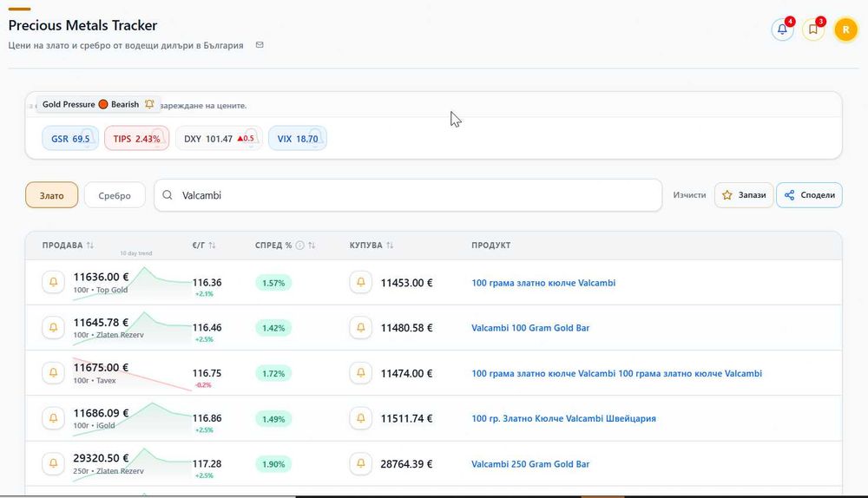This screenshot has width=868, height=498.
Task: Click the buy alert bell for 11474.00 €
Action: pos(360,373)
